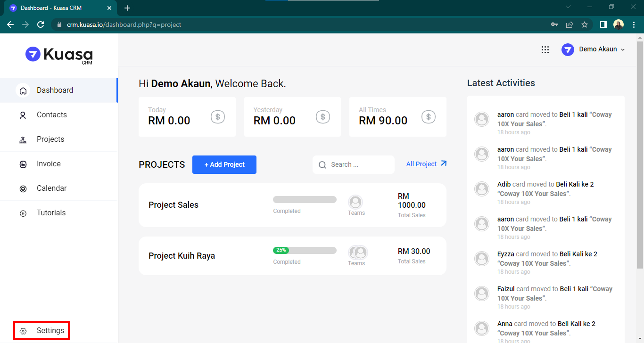Click the Kuasa CRM logo
This screenshot has width=644, height=343.
click(x=59, y=55)
